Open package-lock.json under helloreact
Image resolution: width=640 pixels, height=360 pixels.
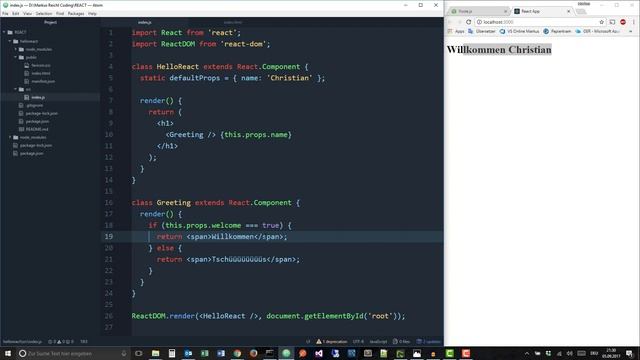pyautogui.click(x=41, y=113)
